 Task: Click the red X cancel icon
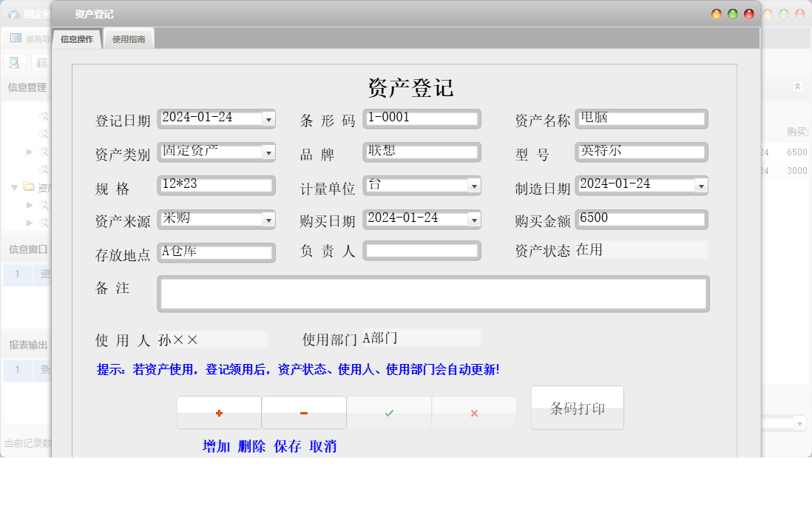474,411
